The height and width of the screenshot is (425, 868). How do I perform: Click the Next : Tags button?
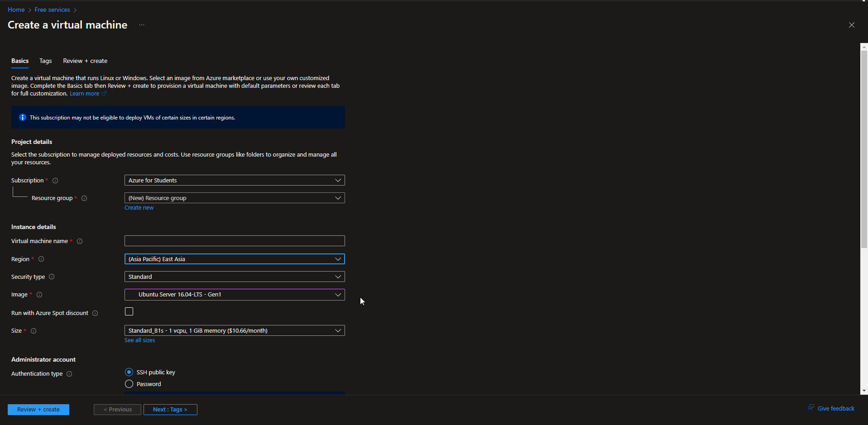tap(170, 409)
